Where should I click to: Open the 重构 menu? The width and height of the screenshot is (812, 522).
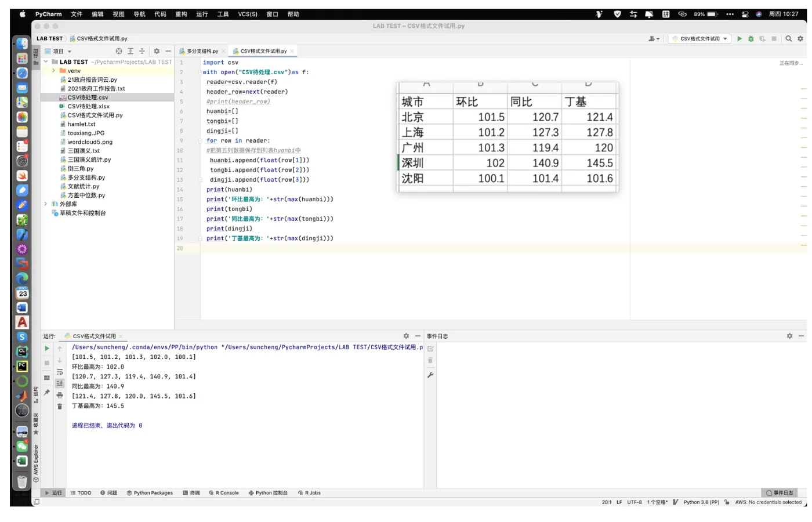pos(181,14)
